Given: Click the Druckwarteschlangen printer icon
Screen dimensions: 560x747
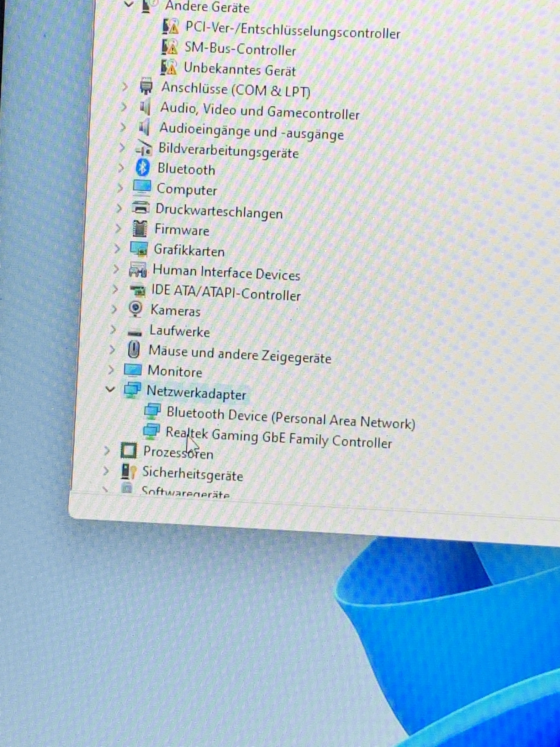Looking at the screenshot, I should [141, 207].
